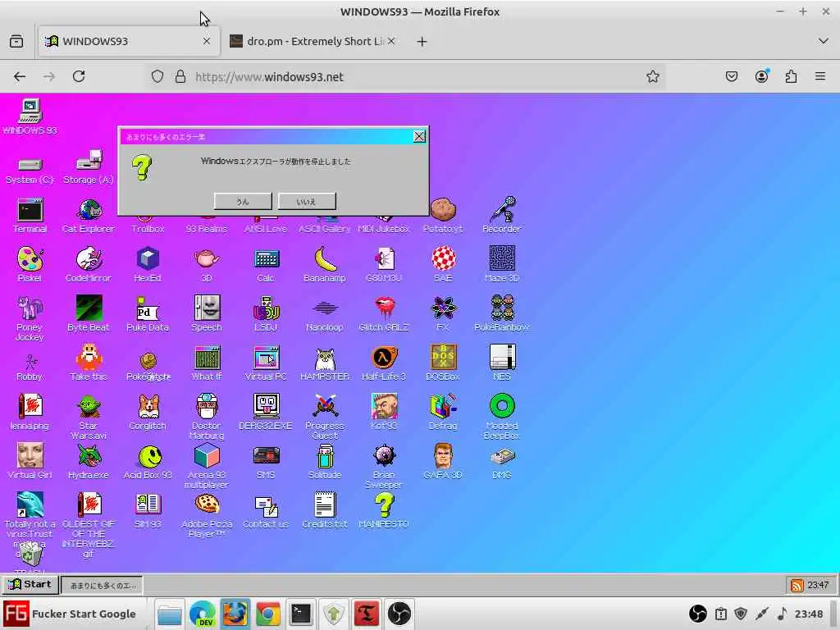Reload the current page
The image size is (840, 630).
79,76
